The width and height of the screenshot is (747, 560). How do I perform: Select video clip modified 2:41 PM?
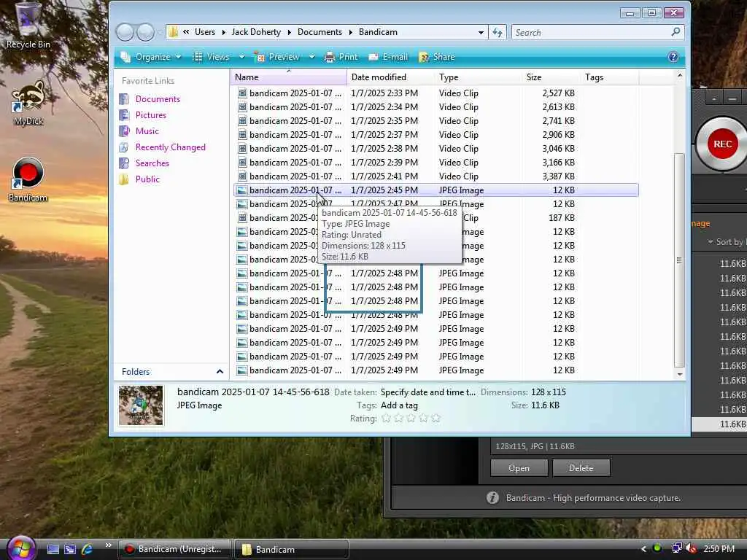click(x=436, y=176)
